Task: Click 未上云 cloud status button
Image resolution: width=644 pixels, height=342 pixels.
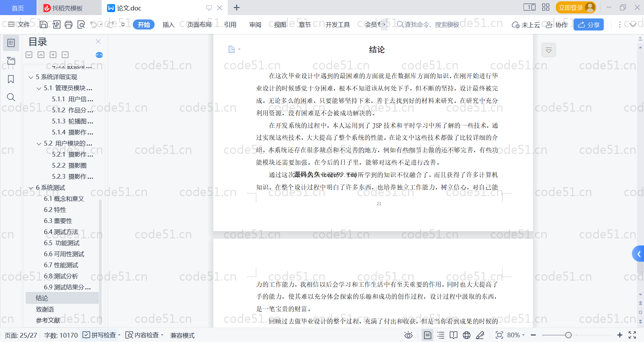Action: coord(526,24)
